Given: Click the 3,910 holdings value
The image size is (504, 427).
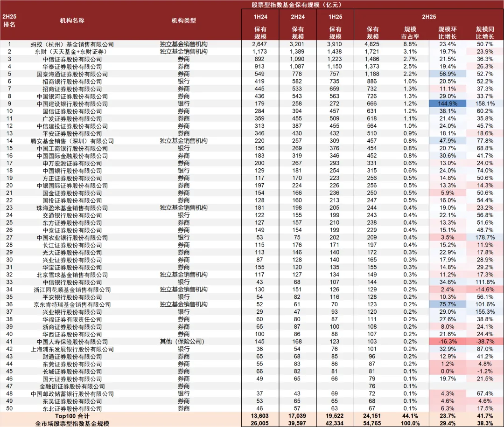Looking at the screenshot, I should (x=335, y=44).
